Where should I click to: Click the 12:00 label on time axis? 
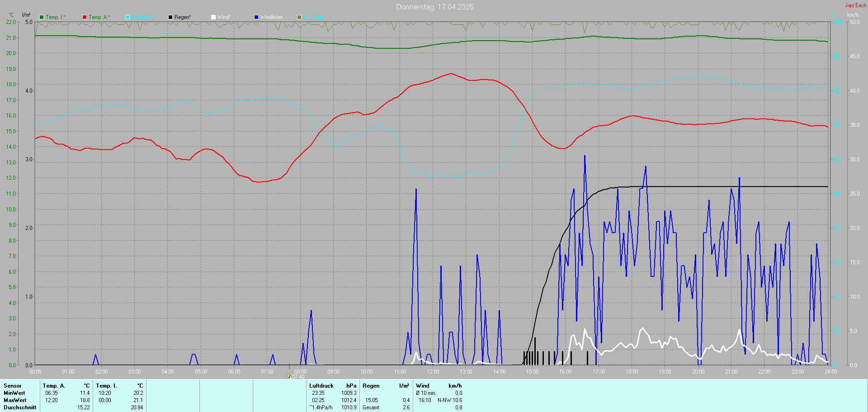click(433, 372)
